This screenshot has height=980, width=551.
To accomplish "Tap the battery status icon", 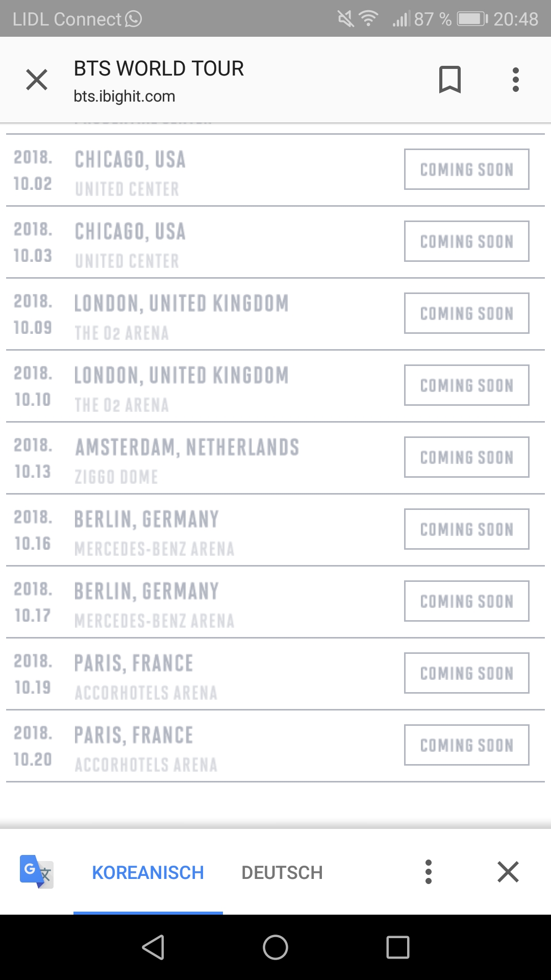I will click(472, 19).
